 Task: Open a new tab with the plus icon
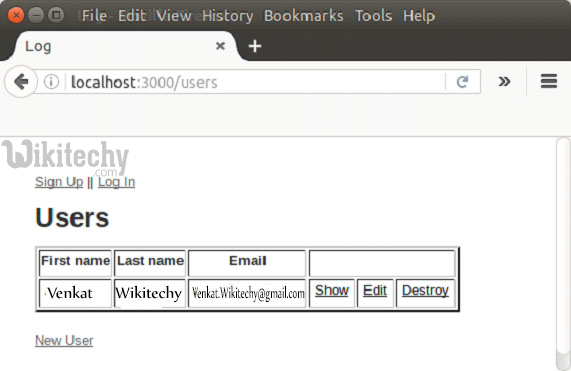tap(255, 46)
